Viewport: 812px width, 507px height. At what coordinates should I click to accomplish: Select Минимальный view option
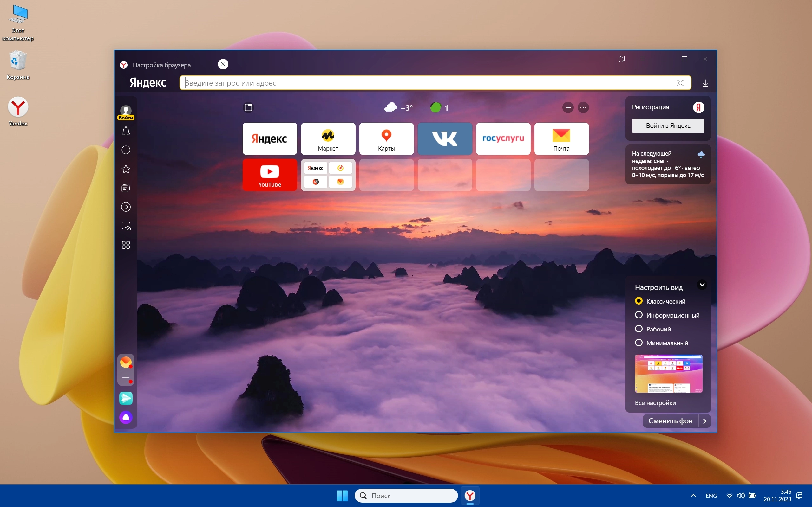click(x=639, y=343)
